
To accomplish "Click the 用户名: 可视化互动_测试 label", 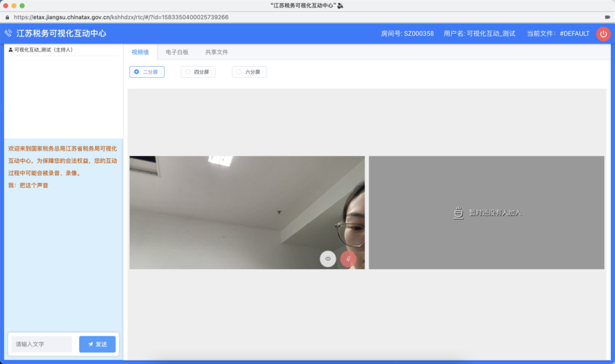I will point(479,34).
